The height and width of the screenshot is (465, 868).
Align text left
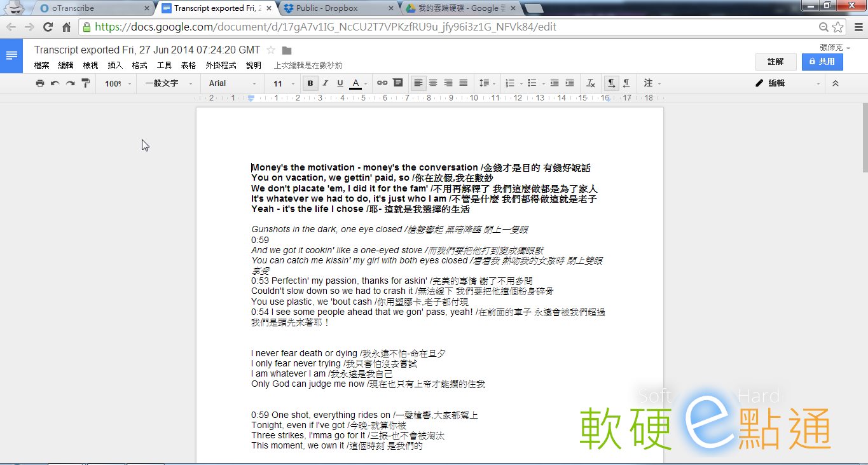click(418, 83)
